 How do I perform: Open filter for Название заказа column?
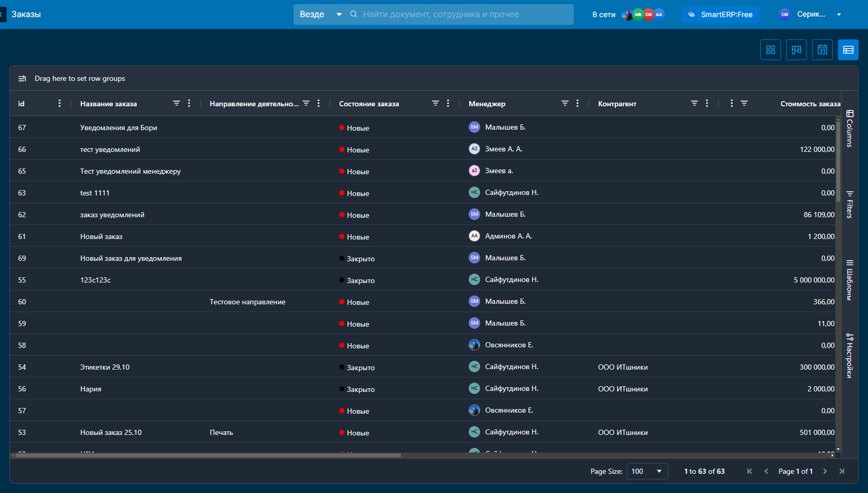click(177, 103)
